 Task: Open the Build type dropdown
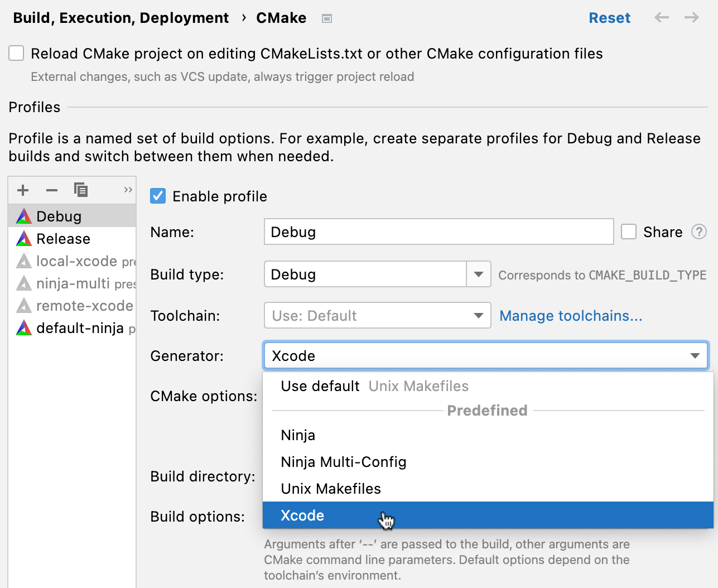pos(478,274)
